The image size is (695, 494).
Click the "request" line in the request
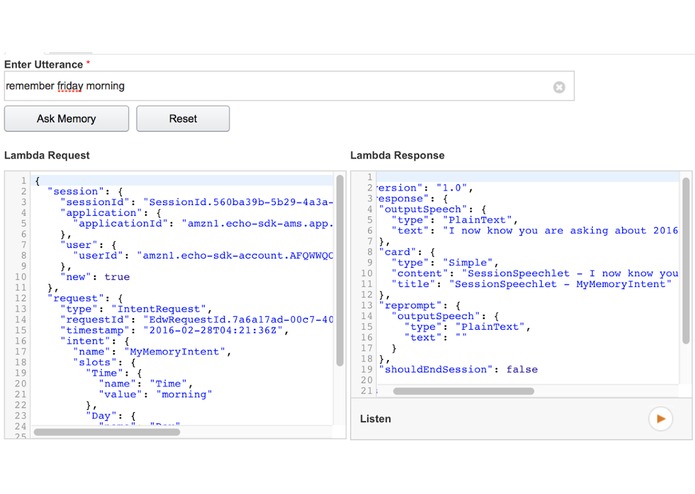pyautogui.click(x=85, y=298)
